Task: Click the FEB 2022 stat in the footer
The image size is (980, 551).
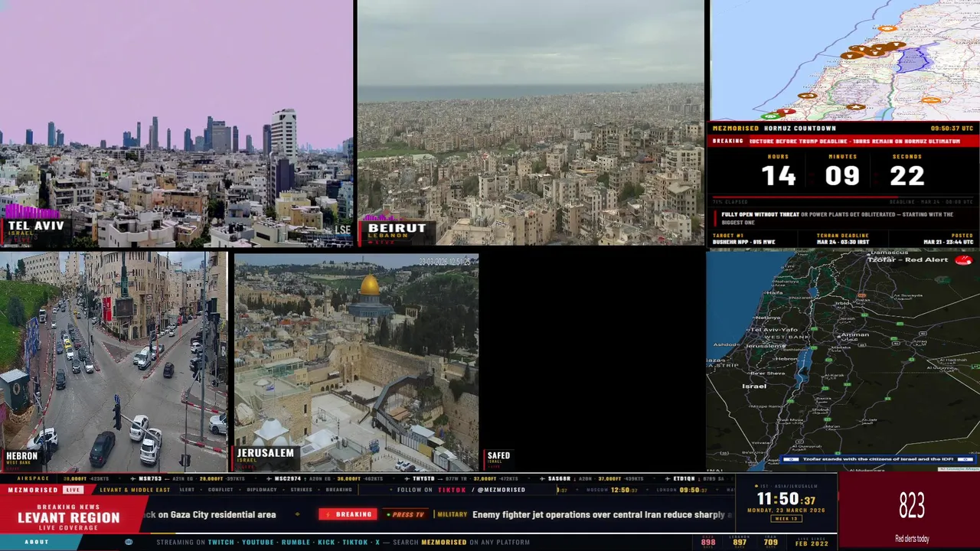Action: tap(812, 542)
